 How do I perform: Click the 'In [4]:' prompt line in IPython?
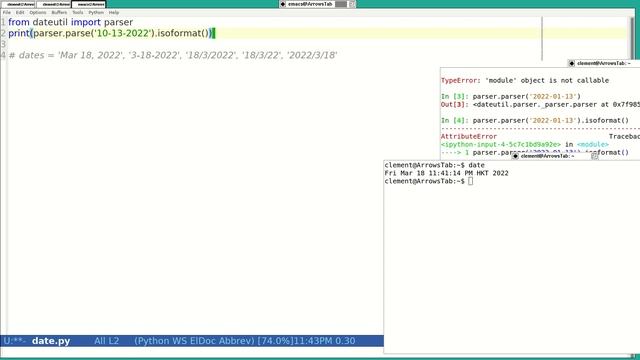click(x=535, y=120)
